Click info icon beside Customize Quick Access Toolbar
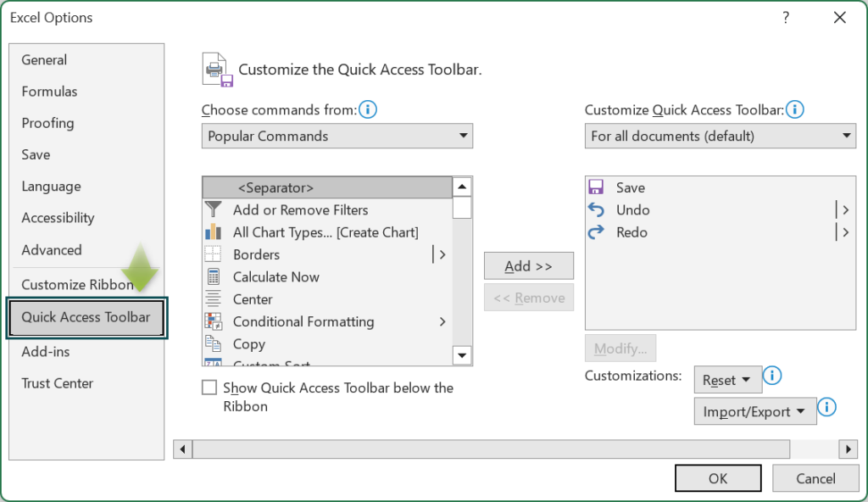 (x=795, y=109)
